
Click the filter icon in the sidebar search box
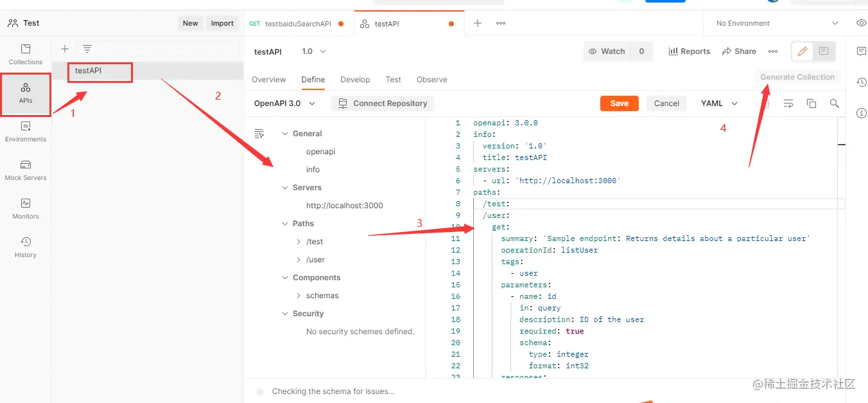[x=87, y=49]
